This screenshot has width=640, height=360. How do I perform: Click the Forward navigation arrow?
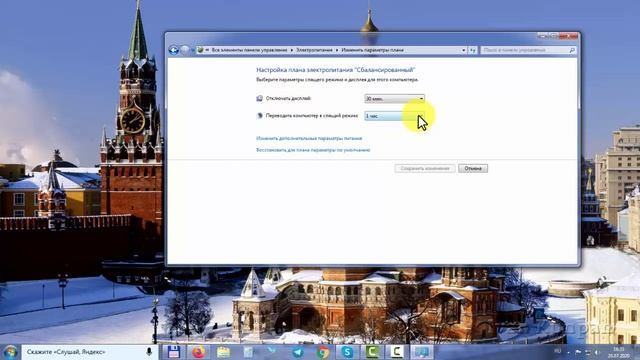tap(185, 50)
